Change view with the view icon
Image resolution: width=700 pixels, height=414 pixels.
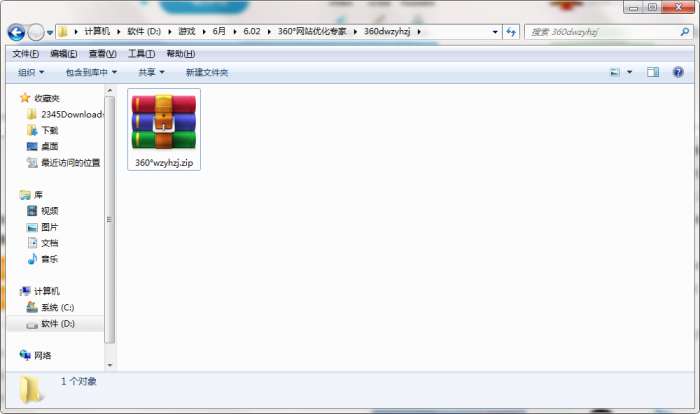[615, 72]
